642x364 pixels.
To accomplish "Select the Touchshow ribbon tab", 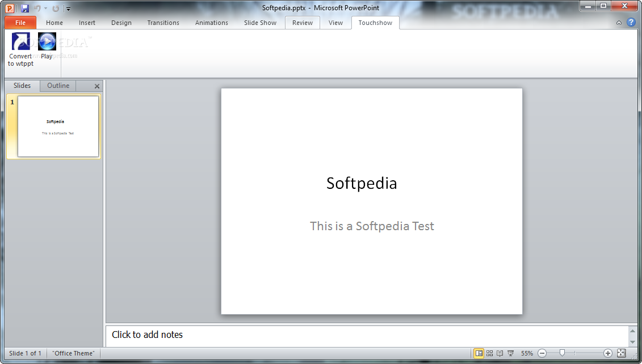I will pyautogui.click(x=375, y=23).
